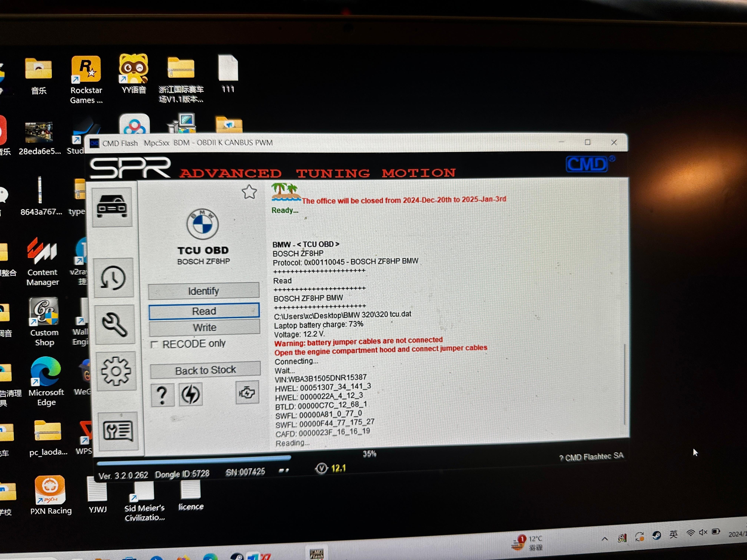Open the 111 file on desktop

pyautogui.click(x=228, y=74)
